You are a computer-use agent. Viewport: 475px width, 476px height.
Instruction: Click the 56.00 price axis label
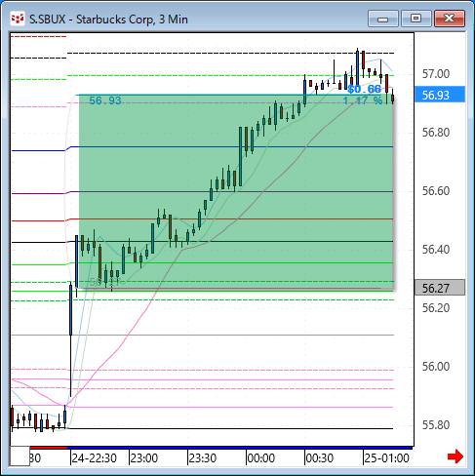coord(436,367)
